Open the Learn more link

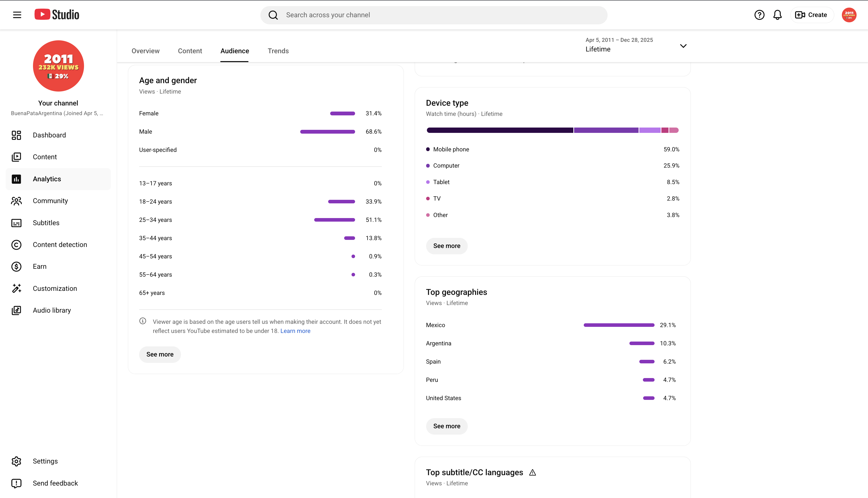tap(295, 331)
